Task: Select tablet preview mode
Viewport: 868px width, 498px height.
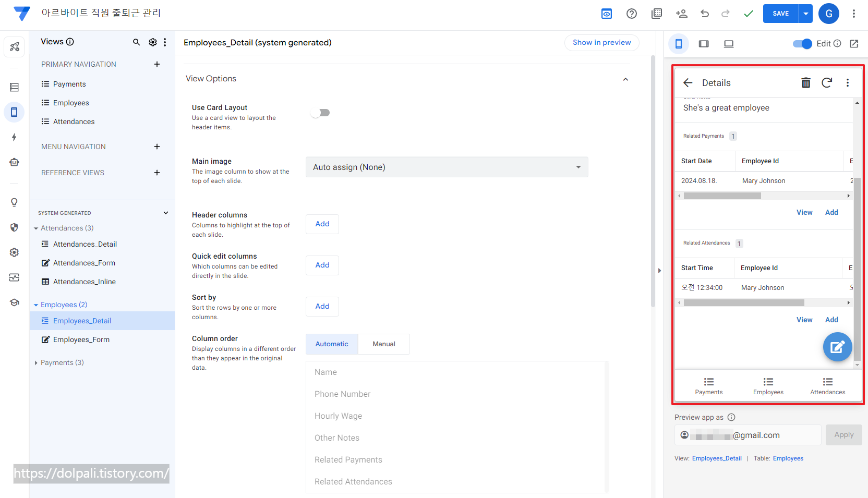Action: pyautogui.click(x=704, y=44)
